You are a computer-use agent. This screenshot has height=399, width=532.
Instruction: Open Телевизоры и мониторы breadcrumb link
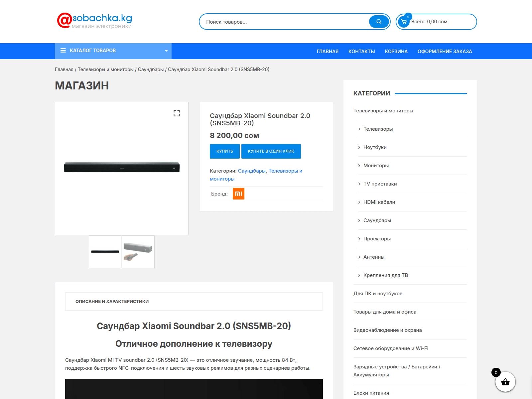click(106, 69)
